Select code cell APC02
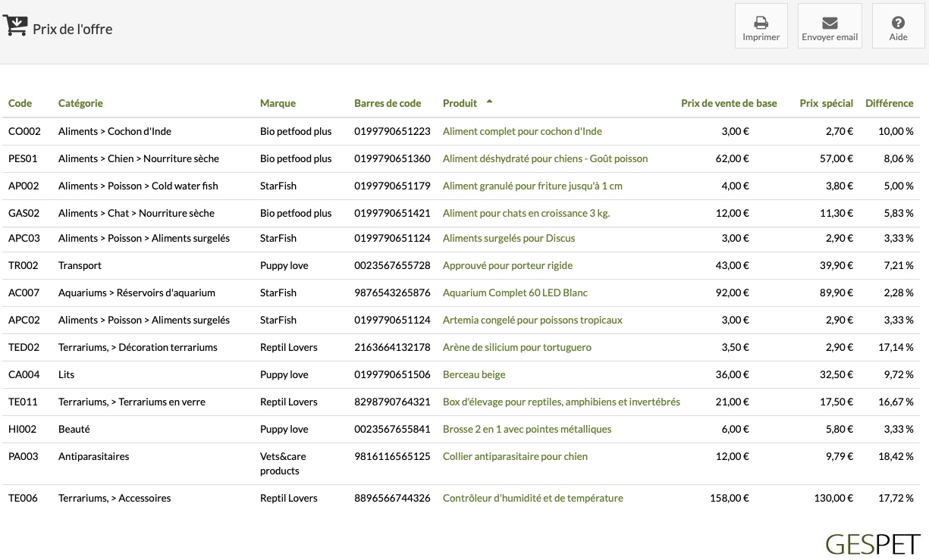The height and width of the screenshot is (560, 929). click(x=24, y=320)
